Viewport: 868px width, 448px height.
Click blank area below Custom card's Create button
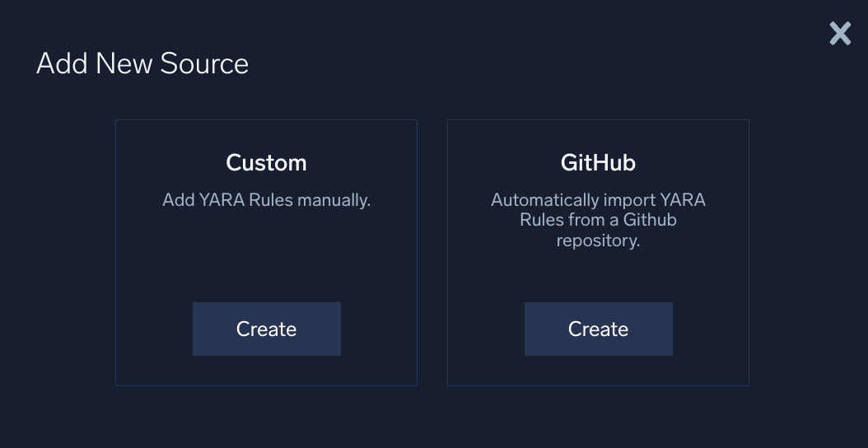point(266,371)
